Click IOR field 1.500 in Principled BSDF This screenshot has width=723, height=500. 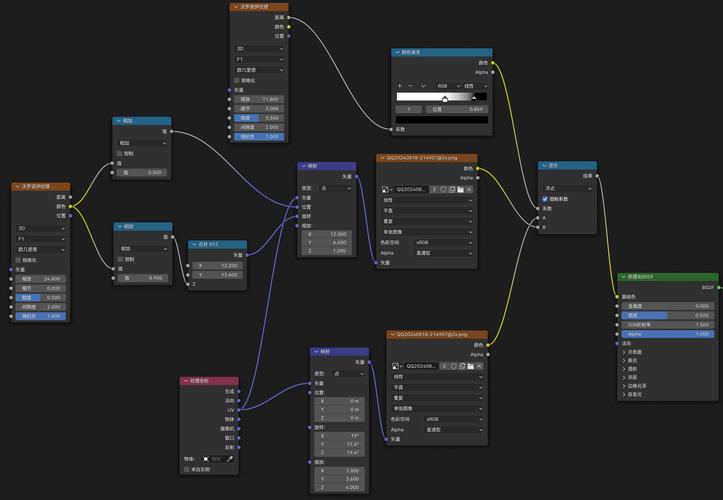coord(667,325)
